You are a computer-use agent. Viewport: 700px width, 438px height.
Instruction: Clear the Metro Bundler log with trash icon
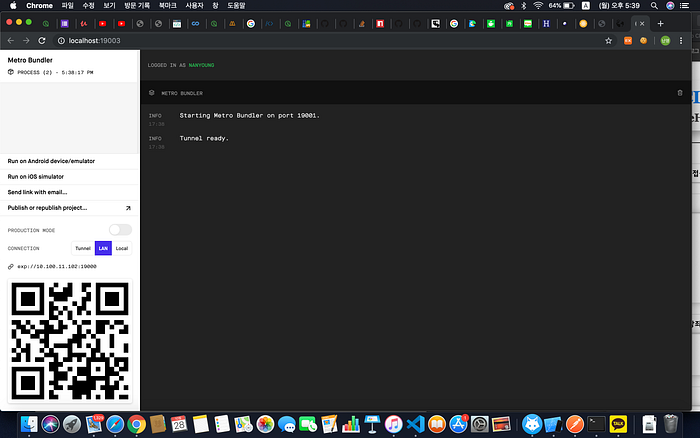tap(679, 93)
